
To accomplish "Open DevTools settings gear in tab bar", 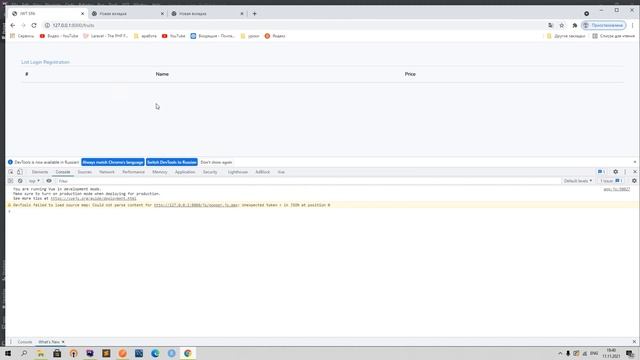I will 616,172.
